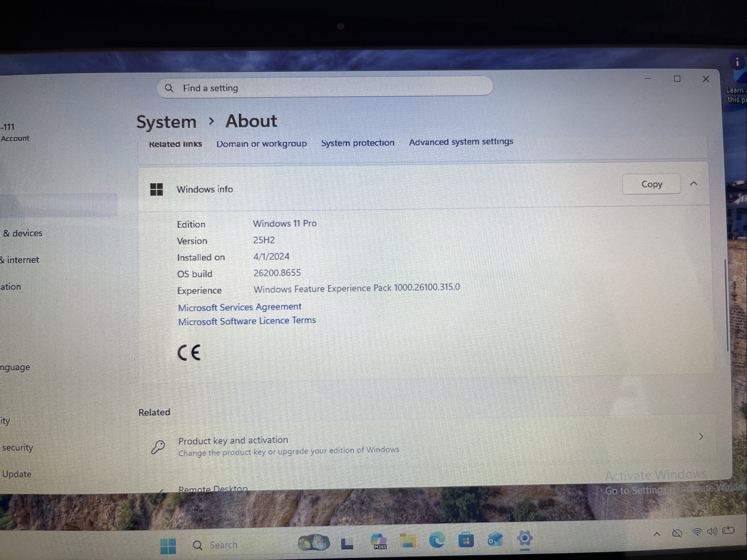747x560 pixels.
Task: Open the Wi-Fi network tray icon
Action: (697, 532)
